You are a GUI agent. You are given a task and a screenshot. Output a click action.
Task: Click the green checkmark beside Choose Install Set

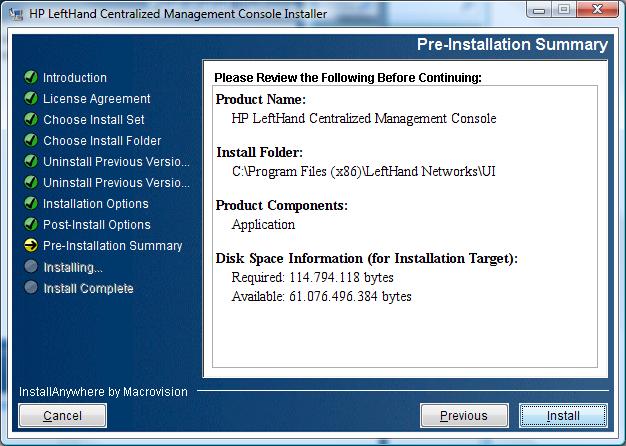[x=31, y=119]
